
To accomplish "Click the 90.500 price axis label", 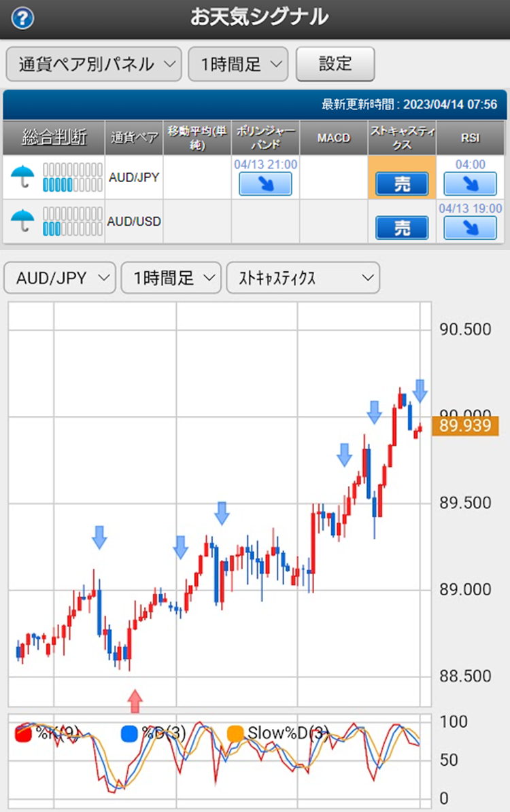I will tap(465, 330).
